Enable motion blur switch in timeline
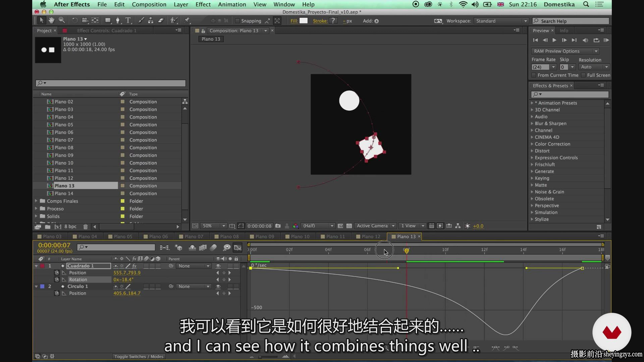644x362 pixels. point(214,248)
